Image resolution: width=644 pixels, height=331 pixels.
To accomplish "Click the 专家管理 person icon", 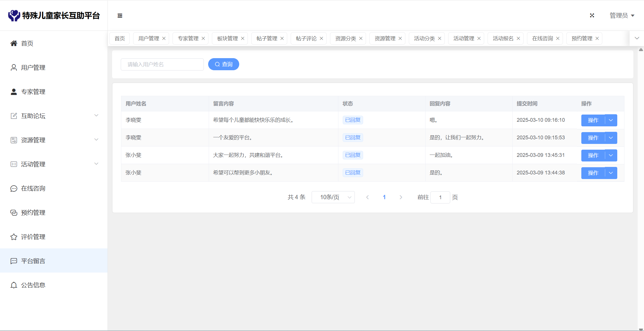I will click(14, 92).
